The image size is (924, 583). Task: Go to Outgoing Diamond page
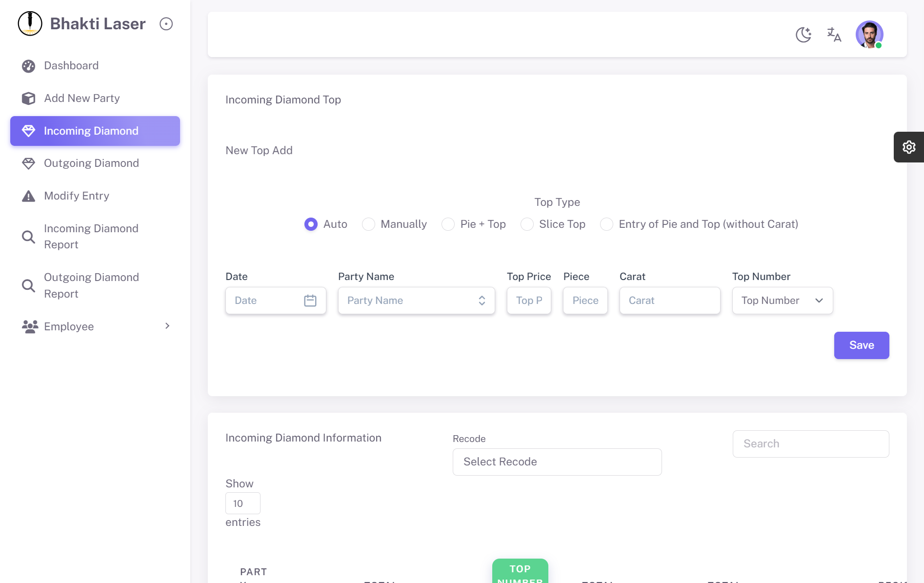pyautogui.click(x=91, y=163)
